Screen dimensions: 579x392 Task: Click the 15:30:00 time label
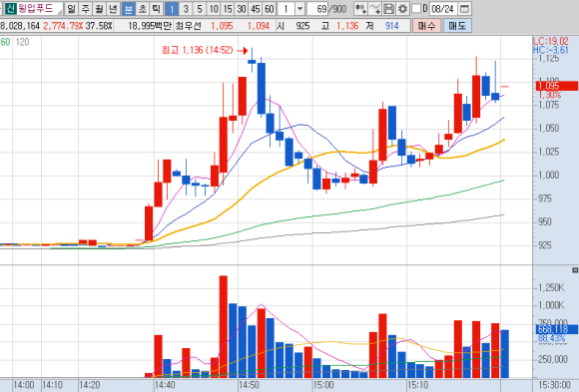point(554,385)
